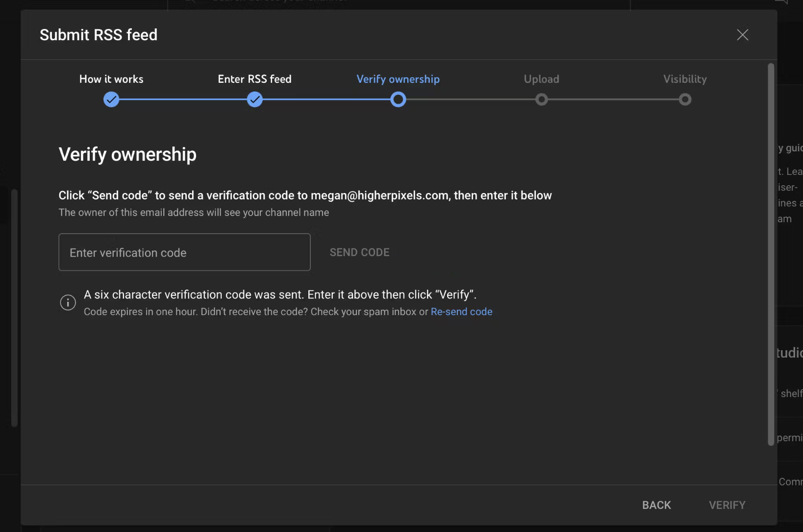The height and width of the screenshot is (532, 803).
Task: Go to the Enter RSS feed step label
Action: pyautogui.click(x=254, y=79)
